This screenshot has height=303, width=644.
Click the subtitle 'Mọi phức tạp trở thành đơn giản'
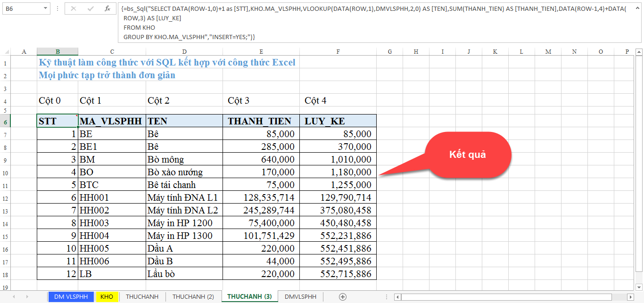tap(107, 75)
